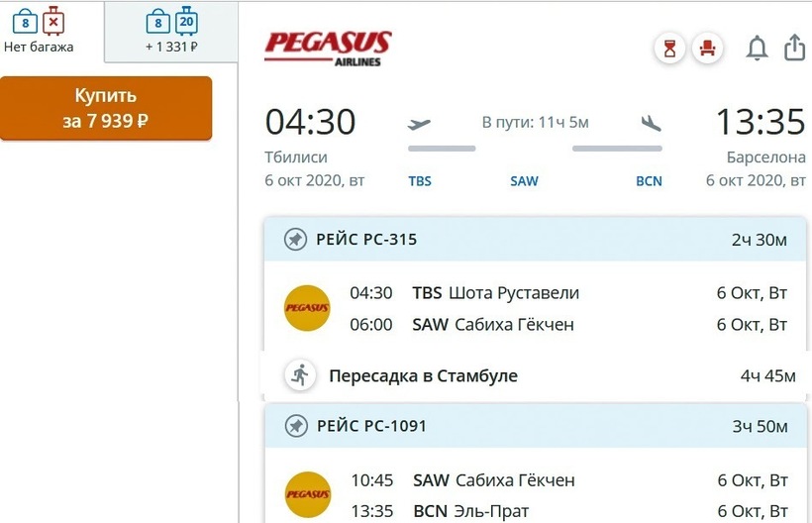This screenshot has height=523, width=812.
Task: Click the landing plane icon
Action: click(x=651, y=124)
